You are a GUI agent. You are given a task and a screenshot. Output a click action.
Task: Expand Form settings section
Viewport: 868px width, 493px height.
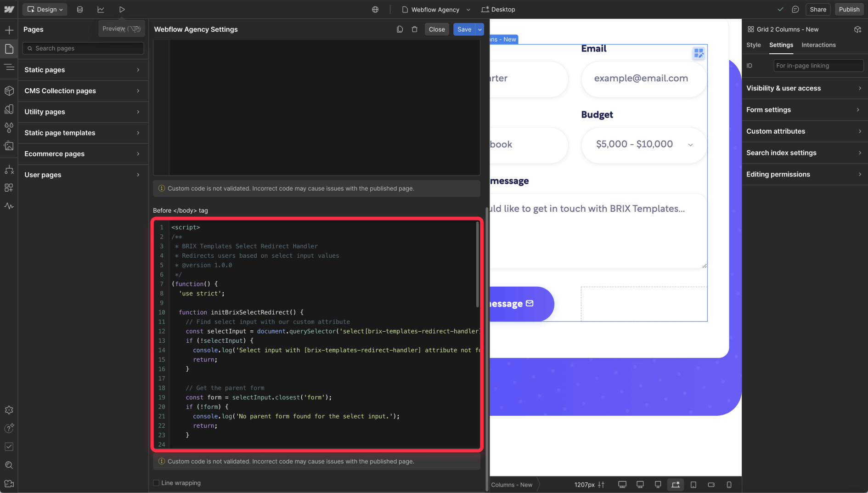pos(805,110)
